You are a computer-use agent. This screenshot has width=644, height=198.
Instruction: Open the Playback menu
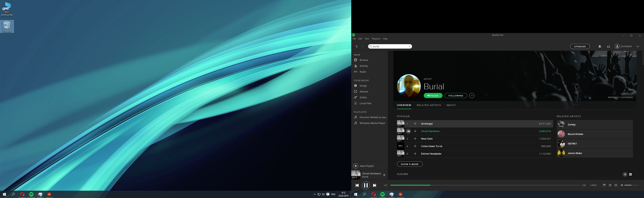(376, 39)
